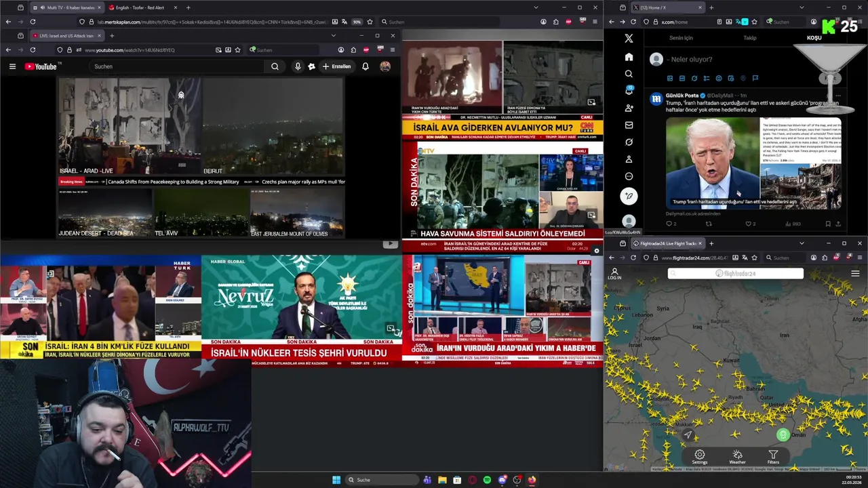Open Flightradar24 Weather layer options

point(737,457)
